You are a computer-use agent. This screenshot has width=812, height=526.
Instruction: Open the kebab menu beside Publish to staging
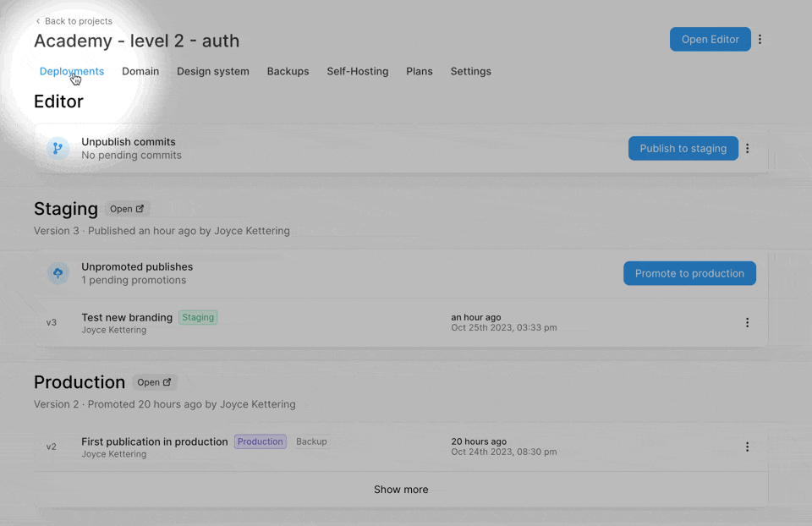point(747,149)
